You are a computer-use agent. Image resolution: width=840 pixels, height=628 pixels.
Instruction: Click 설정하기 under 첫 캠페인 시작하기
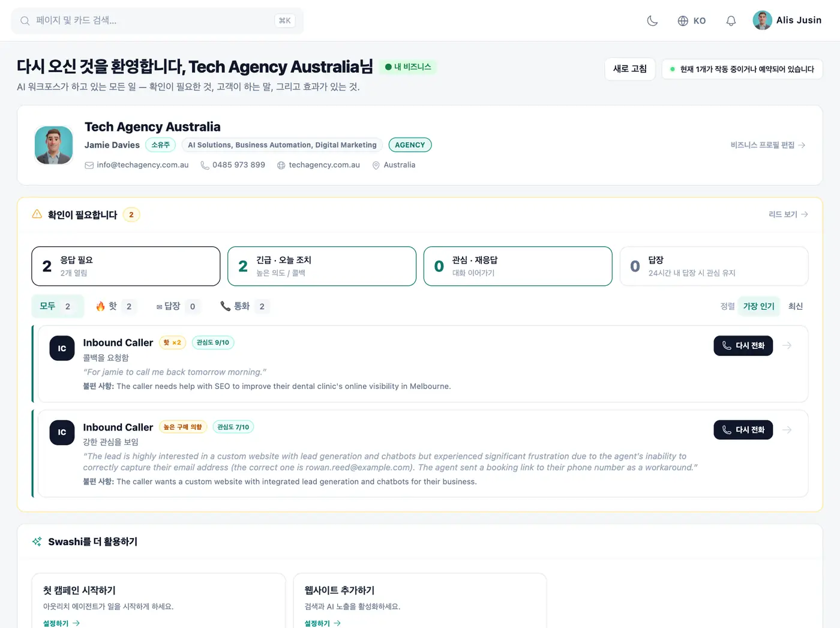coord(61,623)
